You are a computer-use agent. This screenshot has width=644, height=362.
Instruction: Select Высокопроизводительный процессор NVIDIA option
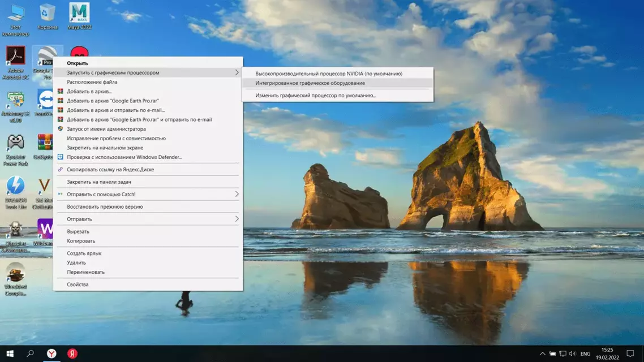click(337, 74)
